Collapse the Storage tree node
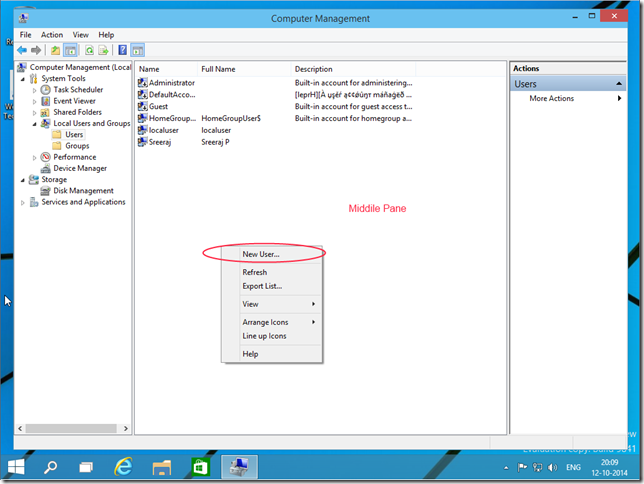Image resolution: width=644 pixels, height=484 pixels. [23, 180]
